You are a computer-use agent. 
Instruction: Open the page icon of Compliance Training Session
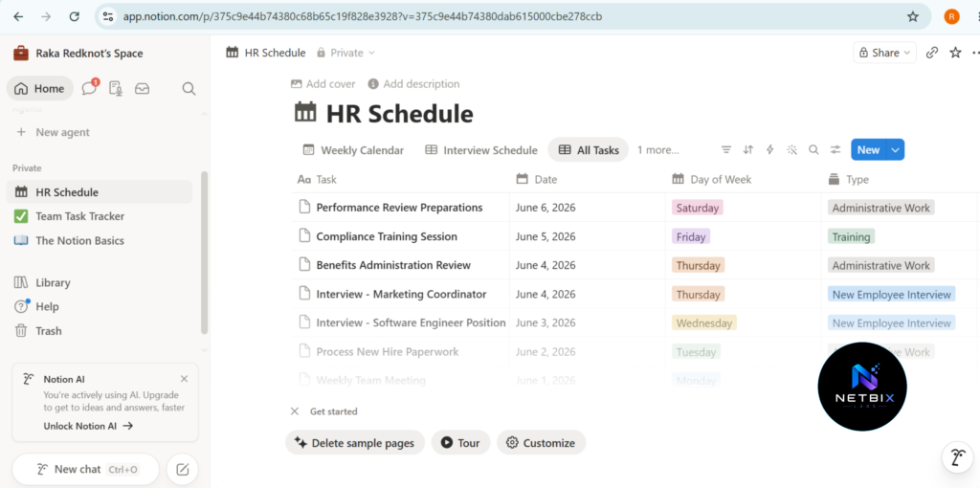click(304, 236)
